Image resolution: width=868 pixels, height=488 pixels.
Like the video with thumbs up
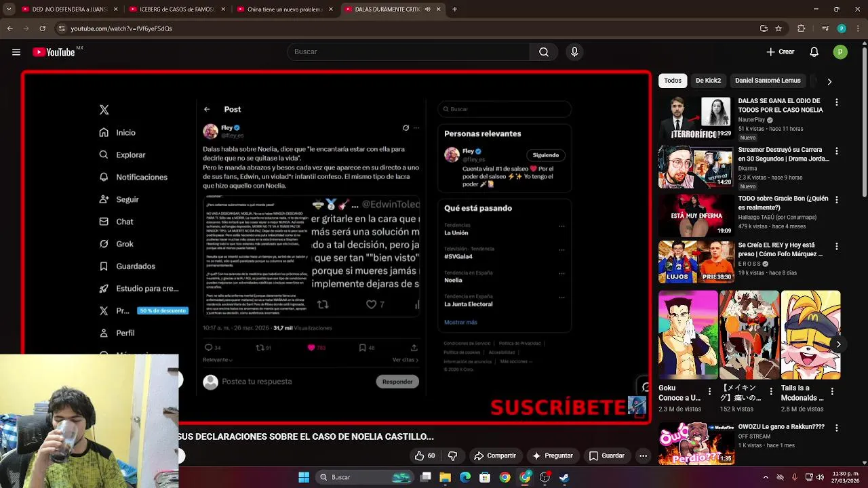(425, 456)
